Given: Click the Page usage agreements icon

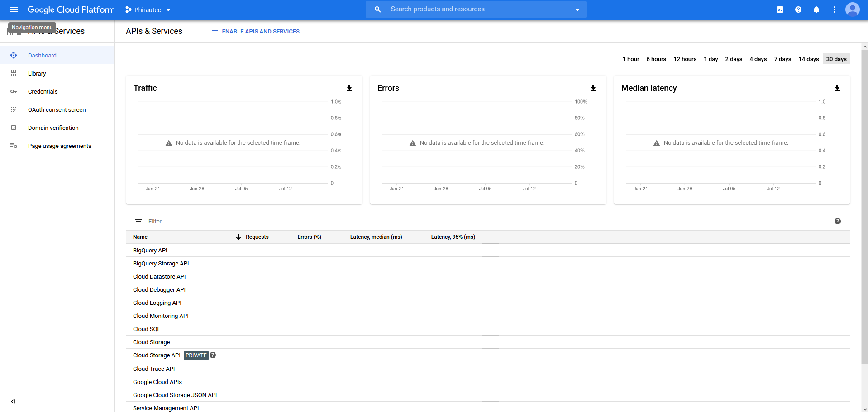Looking at the screenshot, I should point(14,146).
